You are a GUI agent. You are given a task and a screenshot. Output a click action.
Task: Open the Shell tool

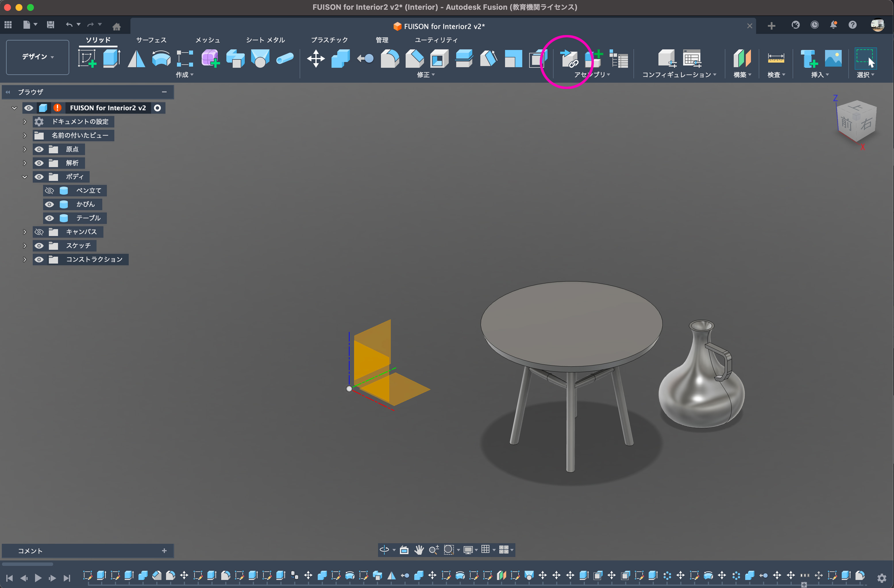click(439, 59)
